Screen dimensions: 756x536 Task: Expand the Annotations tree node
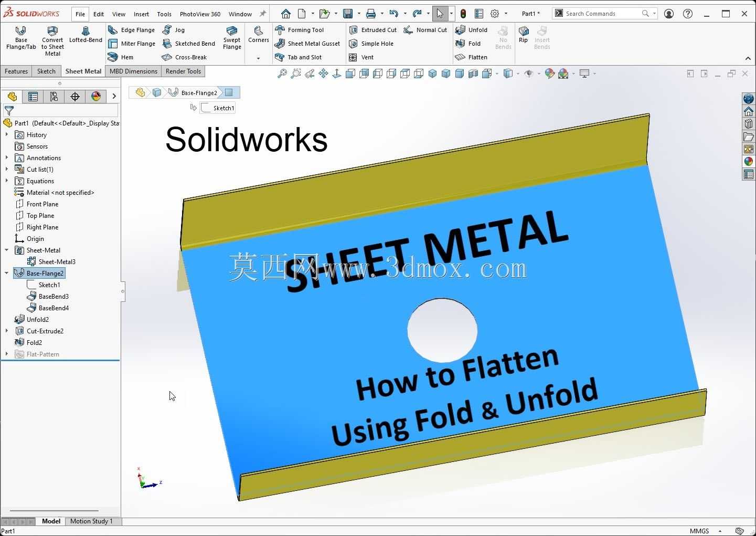pyautogui.click(x=7, y=158)
